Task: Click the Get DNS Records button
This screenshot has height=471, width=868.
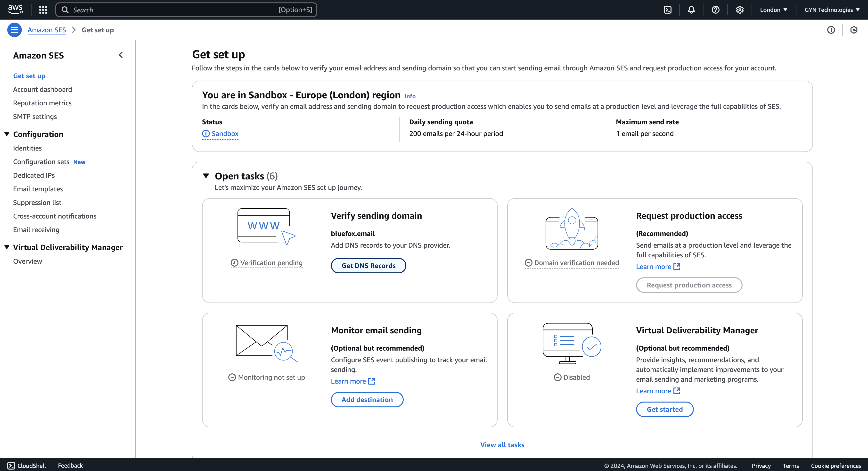Action: [368, 266]
